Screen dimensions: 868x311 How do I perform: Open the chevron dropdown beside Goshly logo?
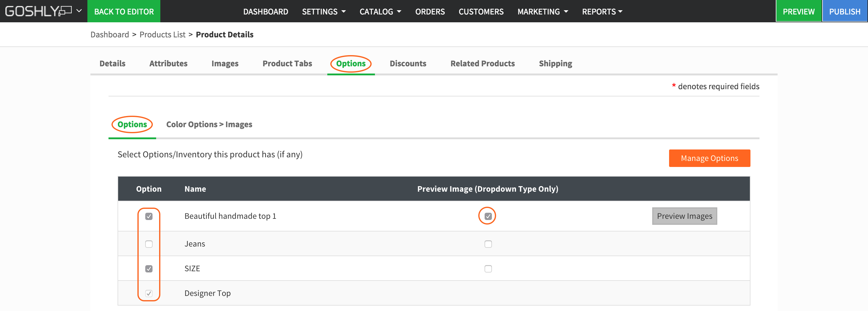click(x=79, y=11)
